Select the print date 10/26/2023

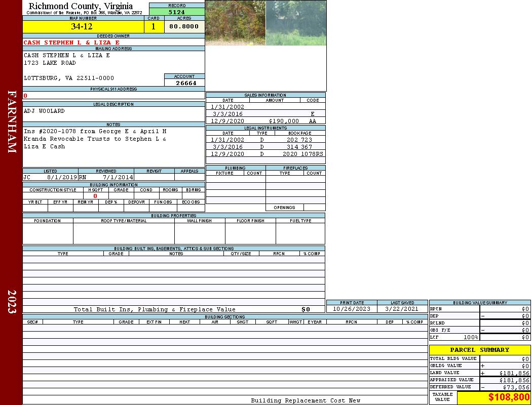352,309
